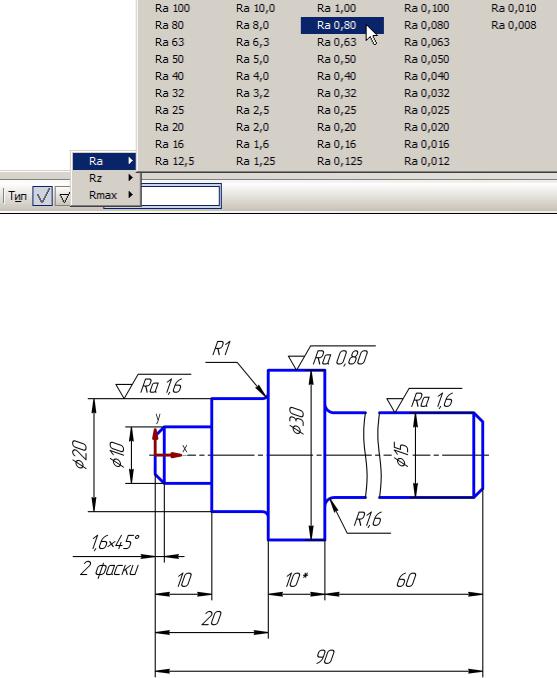Choose Ra 0,063 value
The width and height of the screenshot is (557, 678).
(427, 42)
